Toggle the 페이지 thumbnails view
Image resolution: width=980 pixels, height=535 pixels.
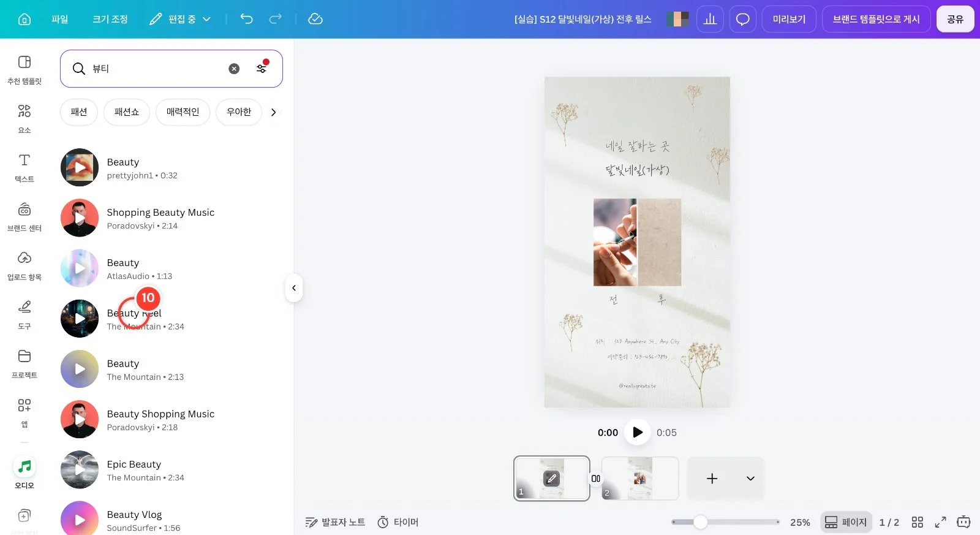pos(846,522)
